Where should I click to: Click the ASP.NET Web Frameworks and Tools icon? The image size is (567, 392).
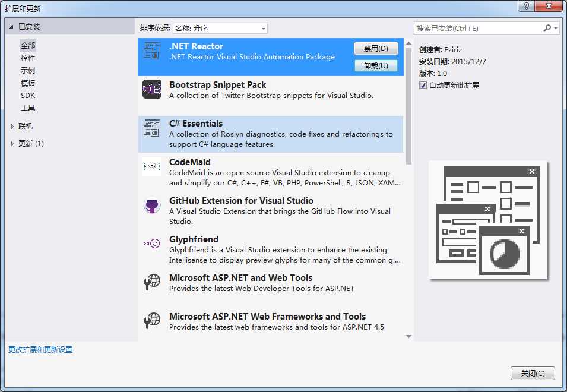click(x=152, y=321)
